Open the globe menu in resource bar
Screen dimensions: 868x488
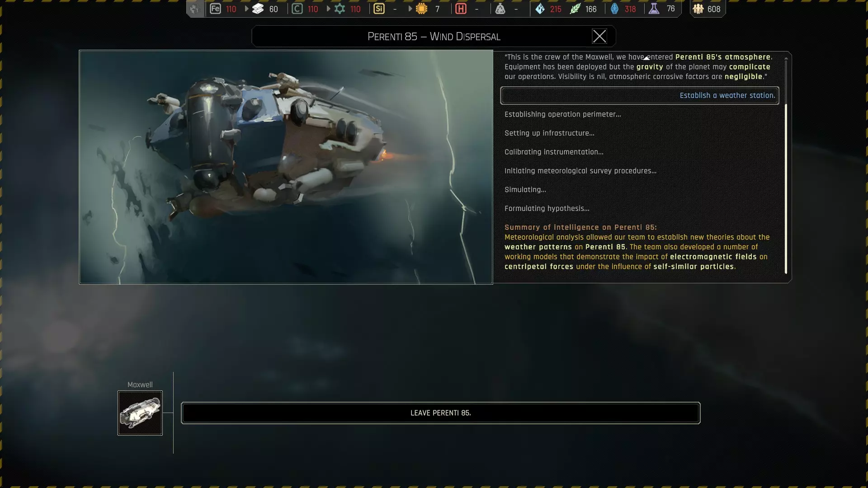[195, 9]
